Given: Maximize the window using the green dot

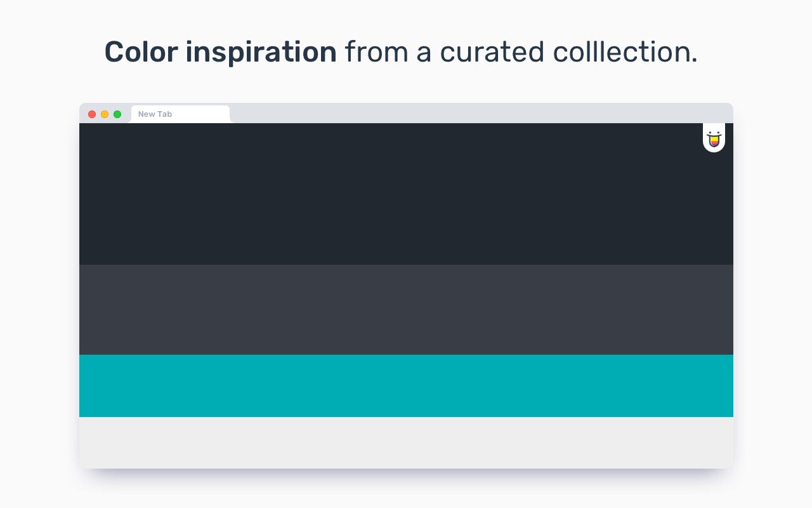Looking at the screenshot, I should tap(117, 114).
